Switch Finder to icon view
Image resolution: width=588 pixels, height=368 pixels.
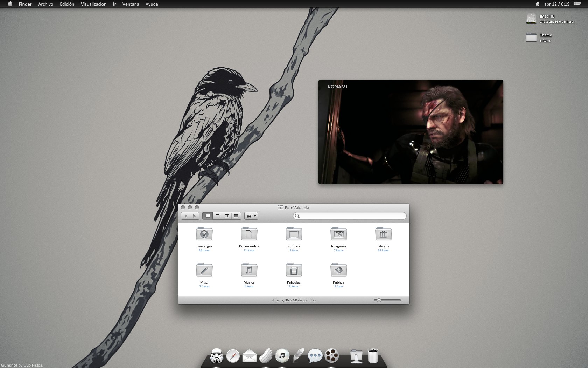click(208, 216)
